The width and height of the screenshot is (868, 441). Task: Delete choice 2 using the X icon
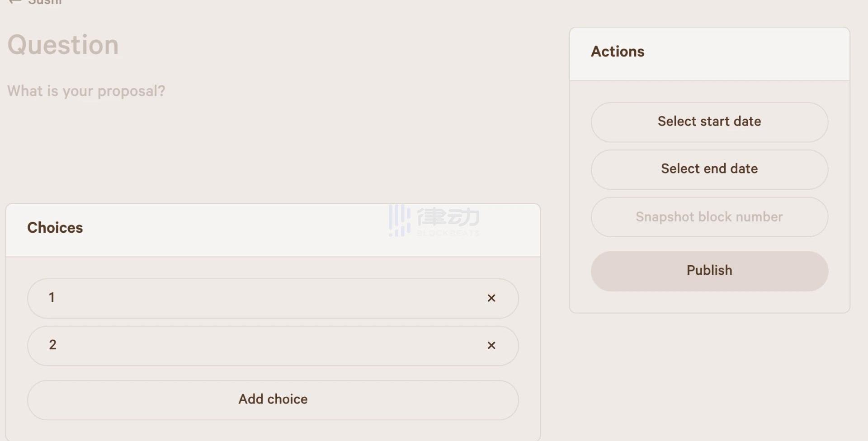pyautogui.click(x=491, y=346)
